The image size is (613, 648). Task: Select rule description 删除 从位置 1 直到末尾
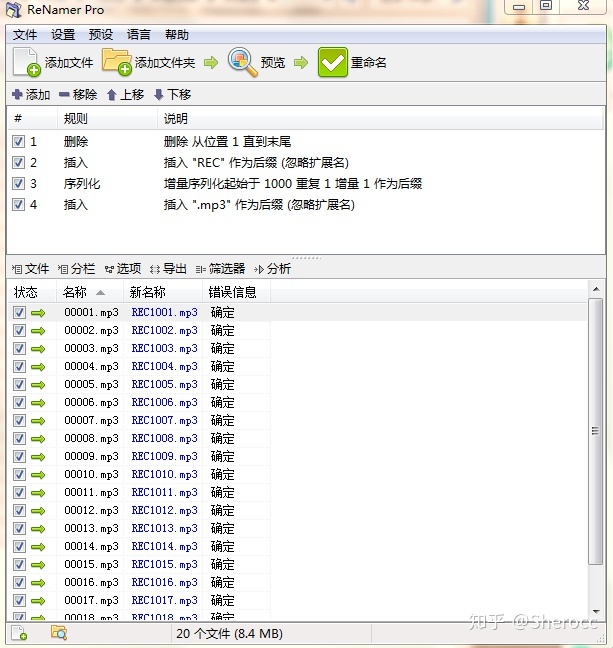pos(227,142)
